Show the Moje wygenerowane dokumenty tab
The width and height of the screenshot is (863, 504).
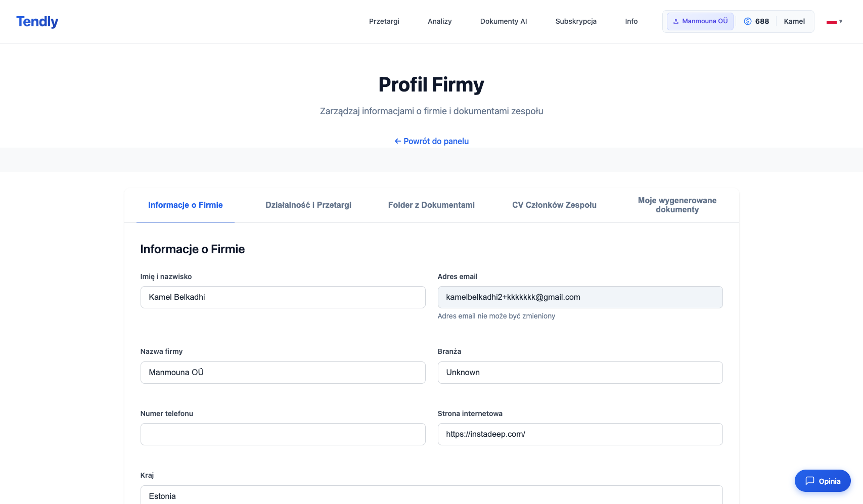(x=677, y=205)
